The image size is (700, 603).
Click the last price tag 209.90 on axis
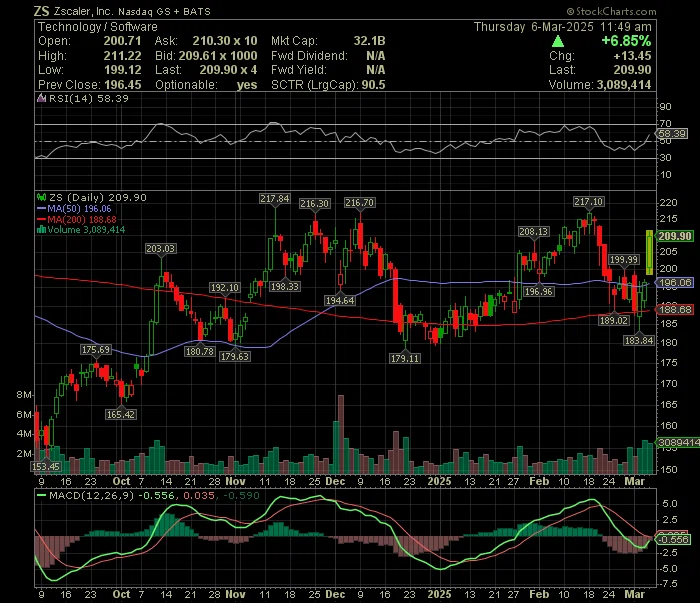tap(675, 236)
